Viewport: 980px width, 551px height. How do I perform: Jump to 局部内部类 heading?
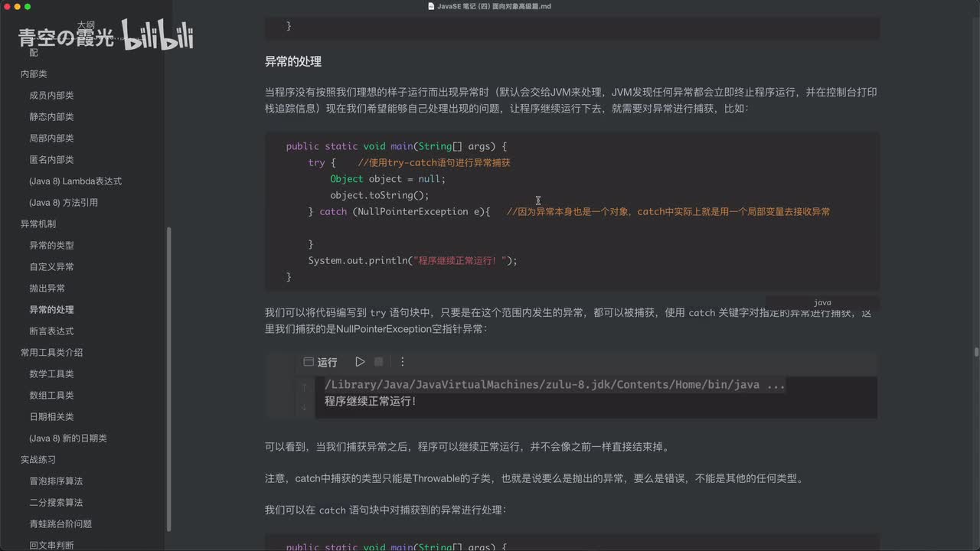click(51, 139)
